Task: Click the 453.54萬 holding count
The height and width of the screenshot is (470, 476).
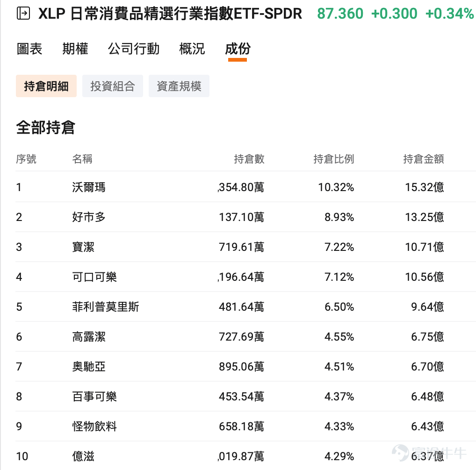Action: (x=242, y=397)
